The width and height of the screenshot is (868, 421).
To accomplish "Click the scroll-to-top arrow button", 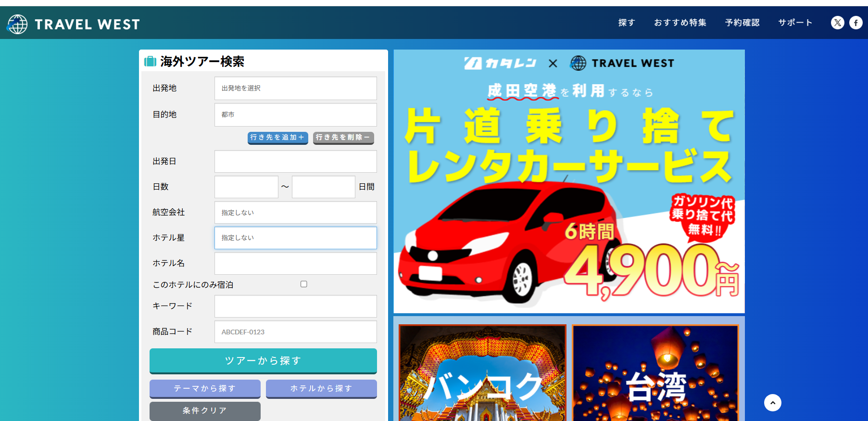I will (772, 403).
